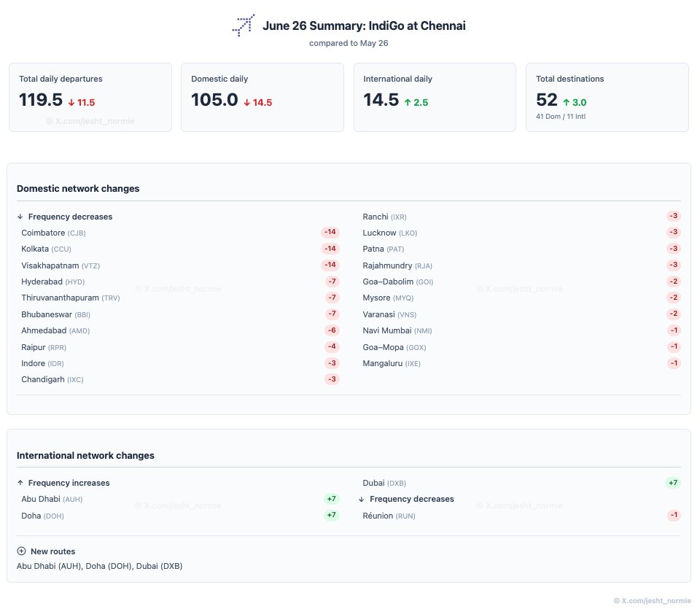Click the IndiGo dotted airplane logo
The image size is (700, 609).
click(x=244, y=26)
